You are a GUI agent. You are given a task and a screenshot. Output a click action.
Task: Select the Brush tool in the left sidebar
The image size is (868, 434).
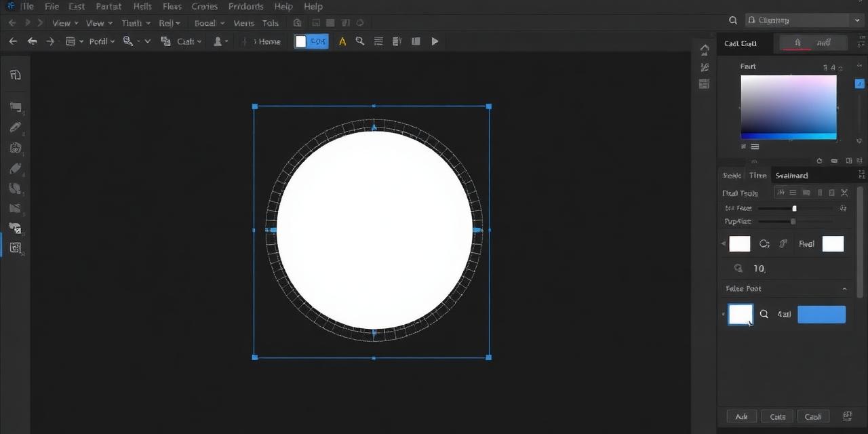[15, 127]
